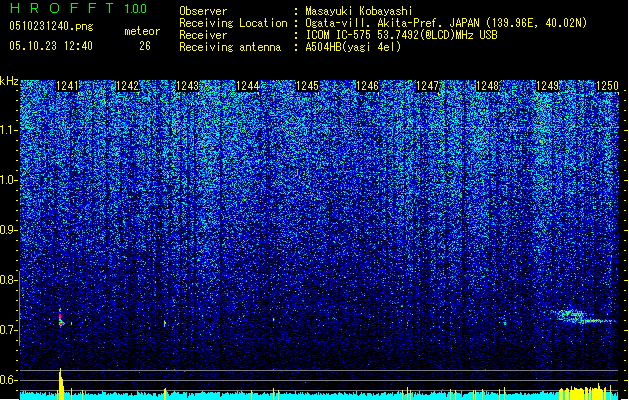Viewport: 629px width, 400px height.
Task: Click the 0.9 kHz axis tick label
Action: (x=8, y=230)
